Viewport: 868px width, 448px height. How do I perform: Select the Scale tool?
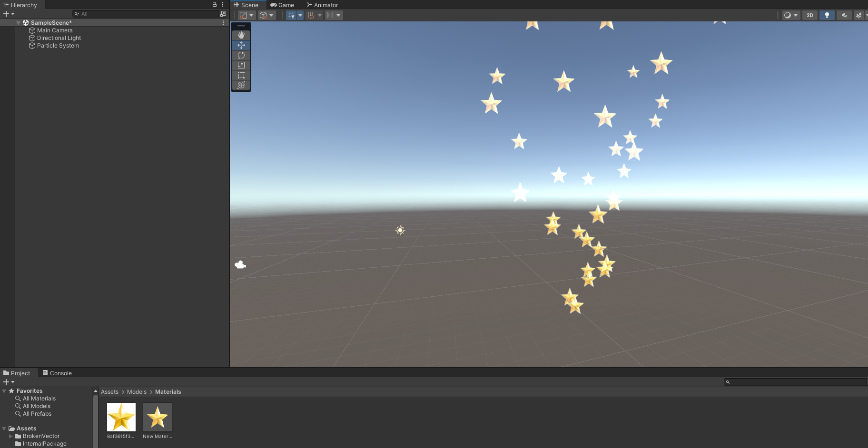point(241,65)
